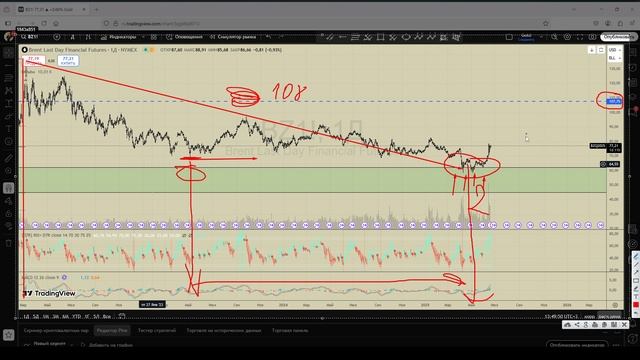Open the watchlist icon in right sidebar
Screen dimensions: 640x360
(x=633, y=53)
